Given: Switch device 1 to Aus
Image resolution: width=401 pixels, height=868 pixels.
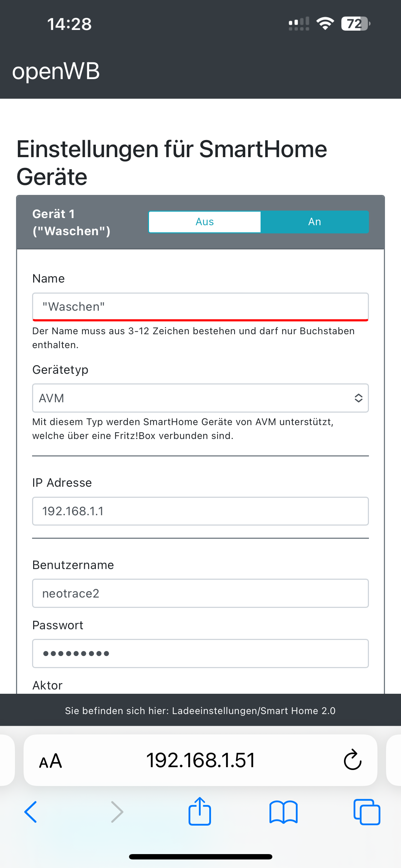Looking at the screenshot, I should (205, 222).
